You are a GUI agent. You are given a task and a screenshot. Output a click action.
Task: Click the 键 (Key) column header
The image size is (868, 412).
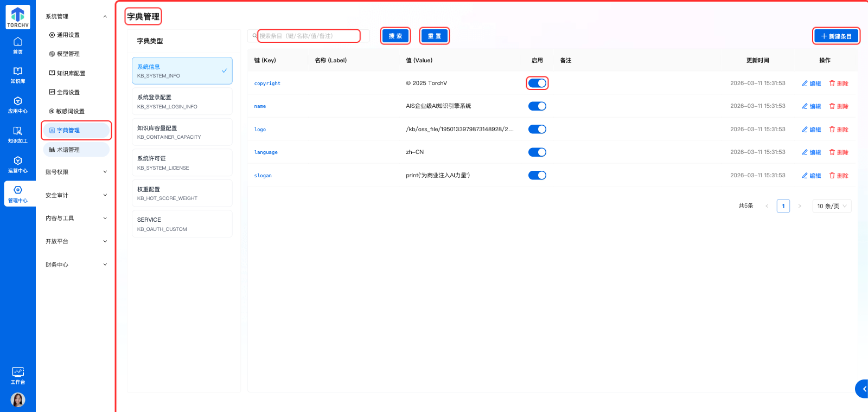point(265,60)
